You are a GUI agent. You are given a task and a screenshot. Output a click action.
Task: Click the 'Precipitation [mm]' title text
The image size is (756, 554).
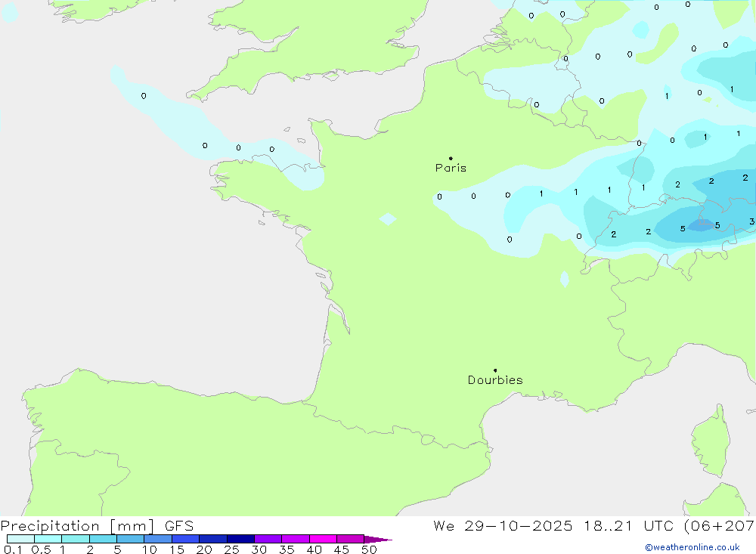77,526
